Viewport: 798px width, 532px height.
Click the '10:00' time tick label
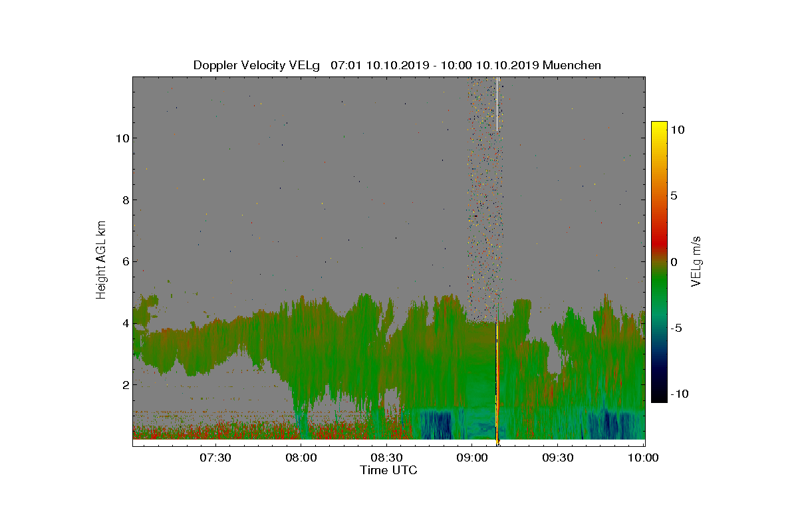[643, 458]
